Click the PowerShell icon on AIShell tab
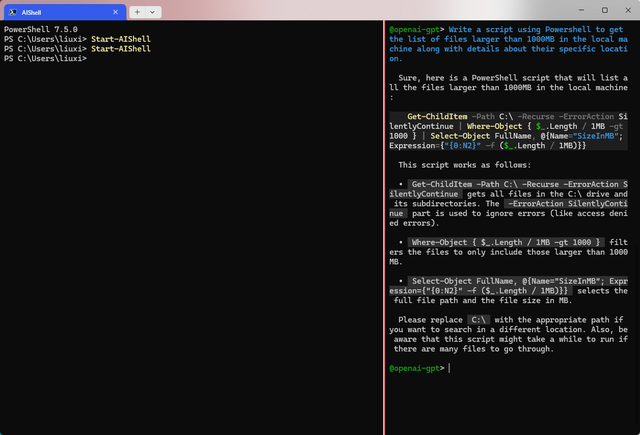The height and width of the screenshot is (435, 640). click(13, 12)
